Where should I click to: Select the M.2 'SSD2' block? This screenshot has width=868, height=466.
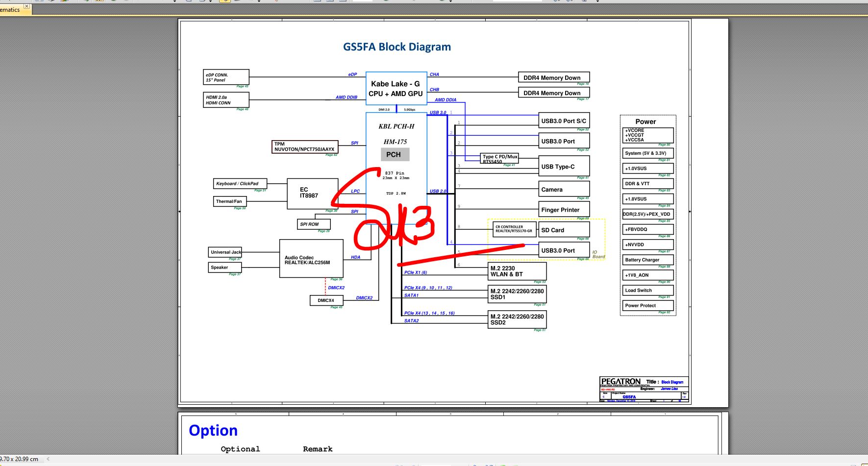click(517, 319)
